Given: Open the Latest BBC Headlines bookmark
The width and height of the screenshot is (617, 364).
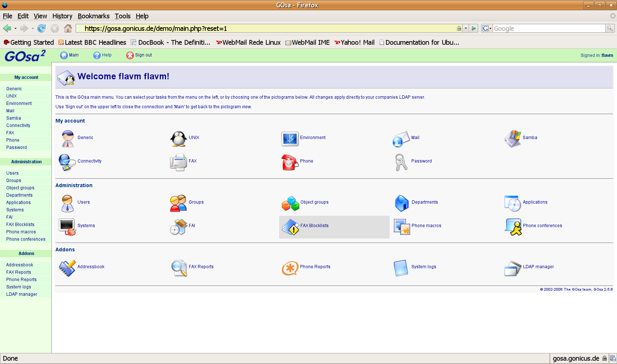Looking at the screenshot, I should (92, 43).
